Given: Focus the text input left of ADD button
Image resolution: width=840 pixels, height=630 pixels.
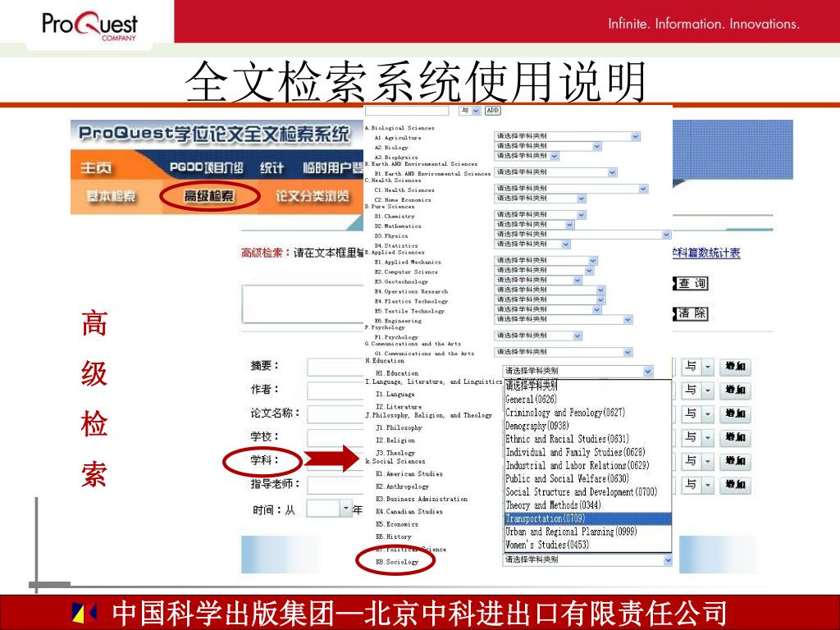Looking at the screenshot, I should (407, 111).
